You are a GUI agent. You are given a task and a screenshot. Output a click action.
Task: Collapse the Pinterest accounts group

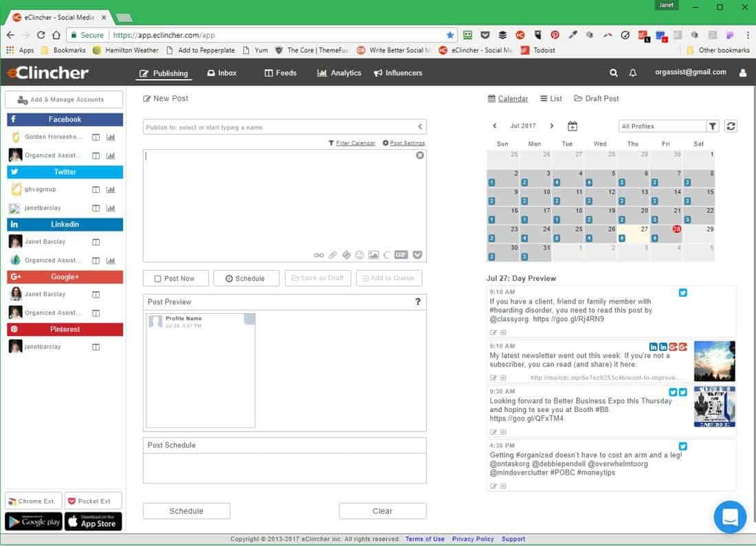65,329
